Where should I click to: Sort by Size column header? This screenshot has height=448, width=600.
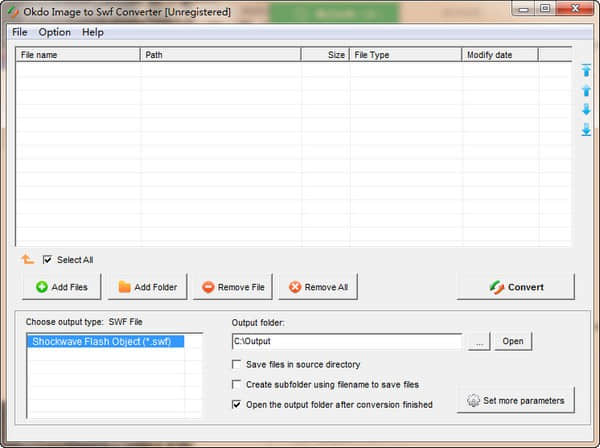click(x=325, y=55)
